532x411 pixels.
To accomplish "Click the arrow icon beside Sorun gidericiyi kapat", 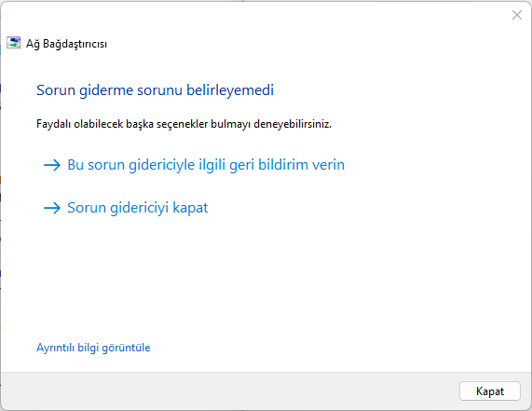I will [52, 208].
